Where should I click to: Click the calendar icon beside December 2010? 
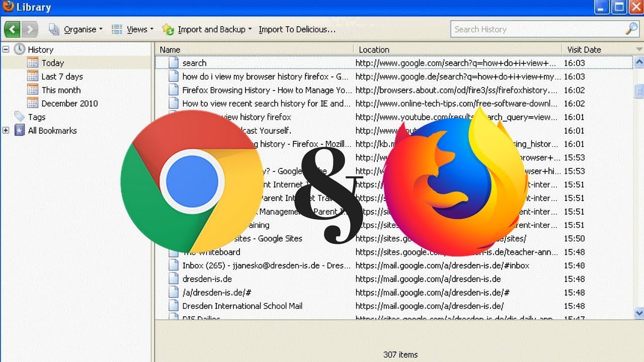[x=33, y=103]
